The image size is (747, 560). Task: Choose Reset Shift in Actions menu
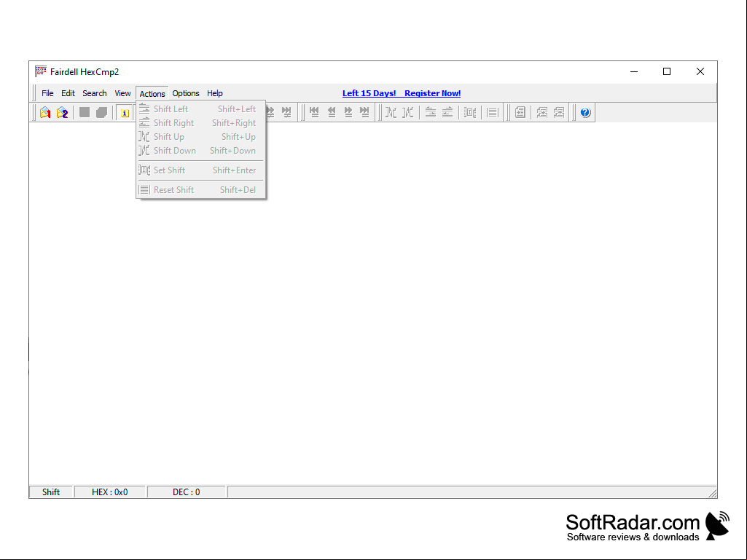[200, 189]
